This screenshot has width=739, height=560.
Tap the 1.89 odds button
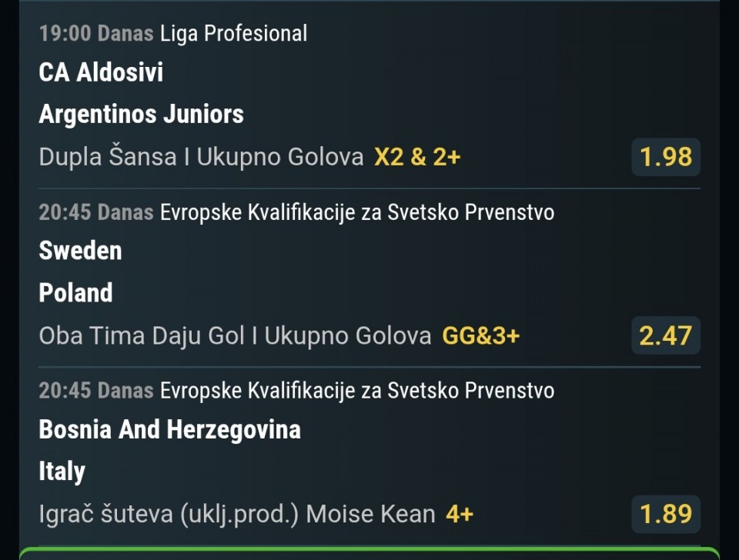coord(666,514)
